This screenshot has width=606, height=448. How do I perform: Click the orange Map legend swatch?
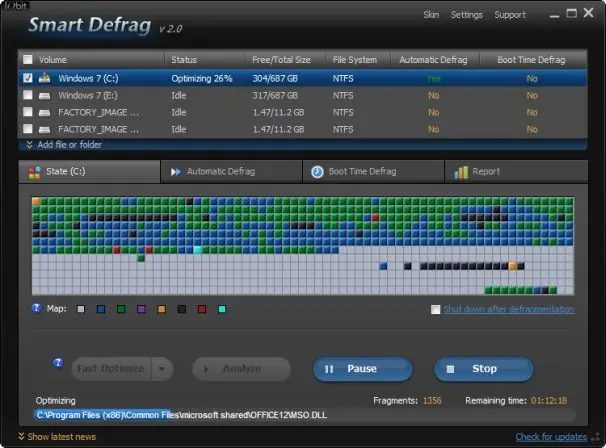tap(162, 309)
